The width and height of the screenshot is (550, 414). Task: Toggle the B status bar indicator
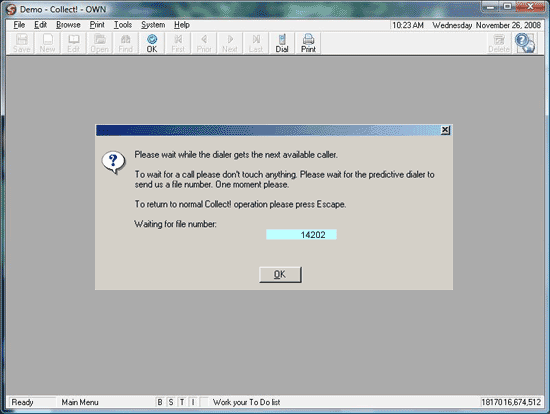pyautogui.click(x=160, y=402)
